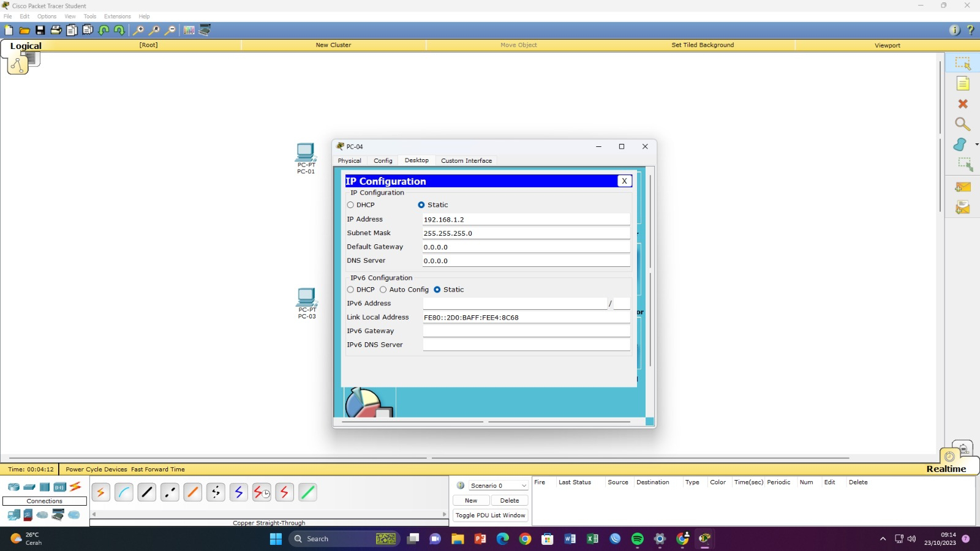Viewport: 980px width, 551px height.
Task: Click Fast Forward Time
Action: (x=158, y=470)
